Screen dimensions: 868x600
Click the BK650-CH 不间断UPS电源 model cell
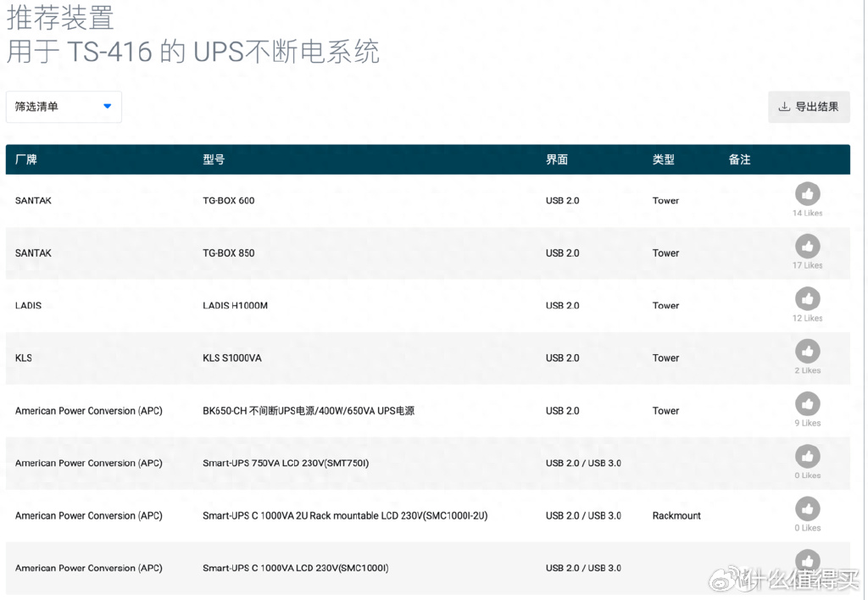[x=309, y=411]
